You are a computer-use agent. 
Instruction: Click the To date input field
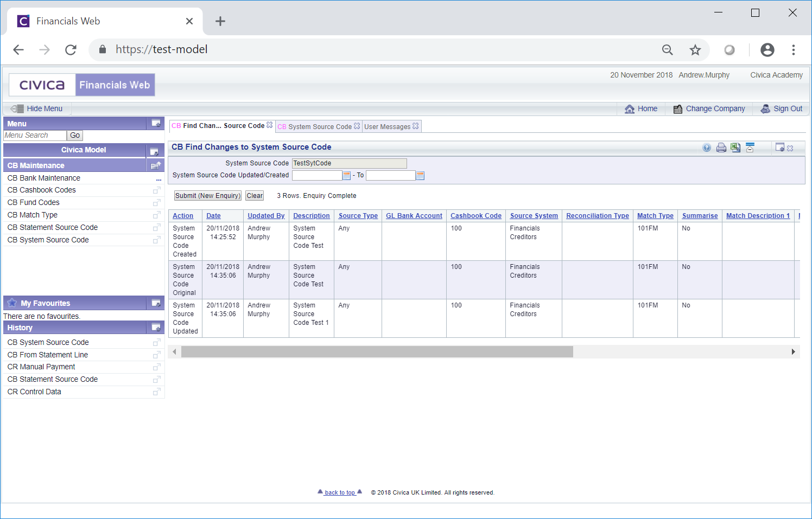point(391,175)
